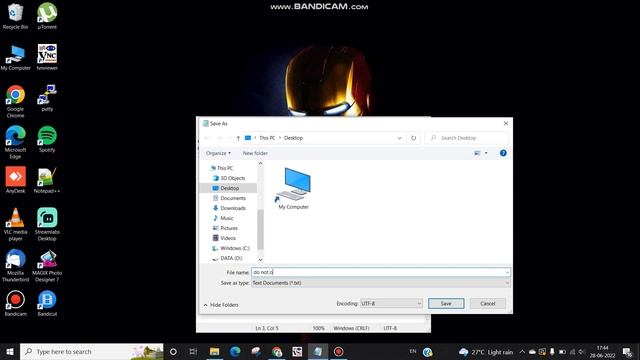Click the Save button
640x360 pixels.
(x=446, y=303)
